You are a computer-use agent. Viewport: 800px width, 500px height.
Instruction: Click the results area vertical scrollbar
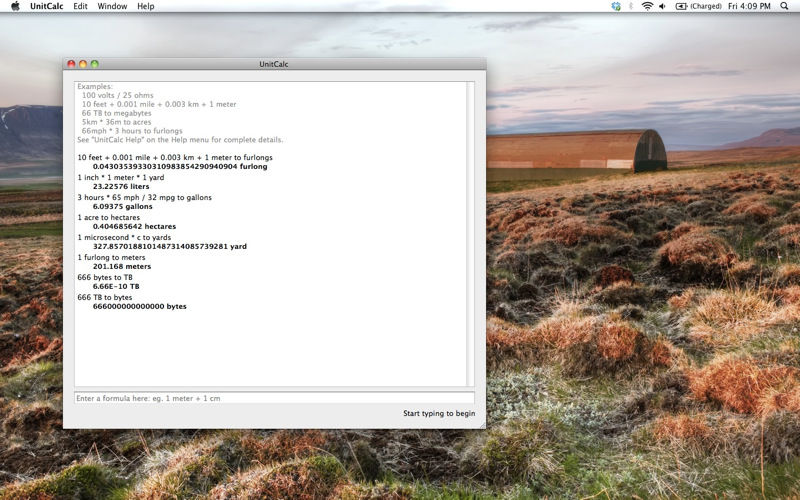470,234
